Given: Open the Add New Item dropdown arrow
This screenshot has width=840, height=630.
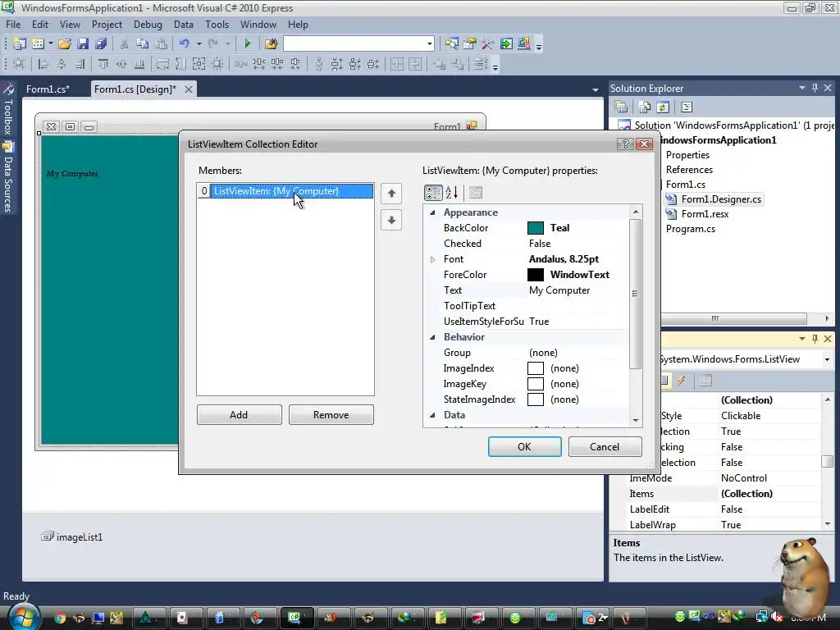Looking at the screenshot, I should (50, 44).
